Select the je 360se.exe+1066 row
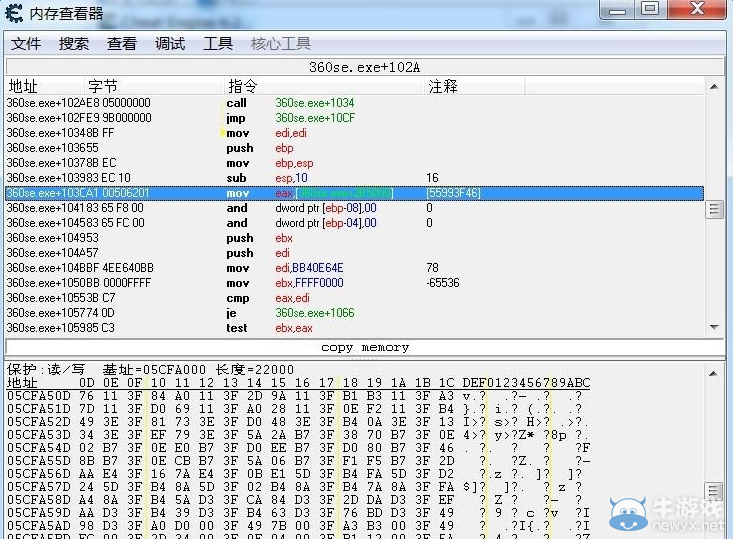This screenshot has height=539, width=733. click(354, 313)
